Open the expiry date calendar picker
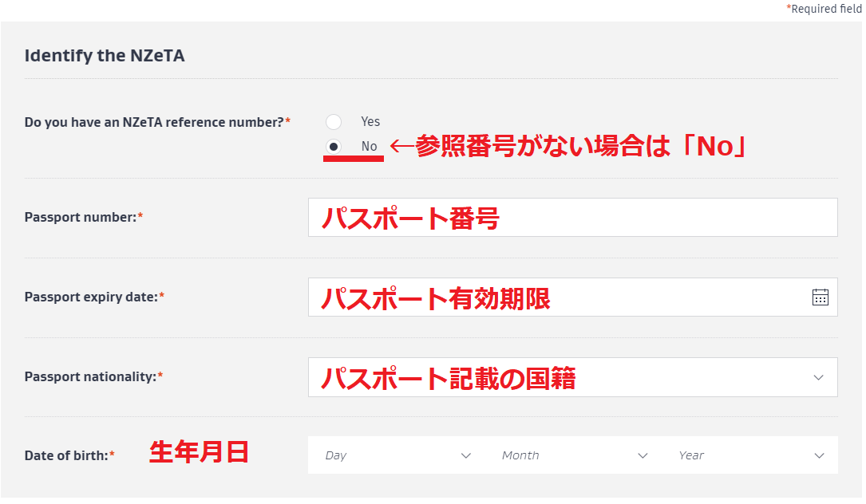 click(x=821, y=297)
